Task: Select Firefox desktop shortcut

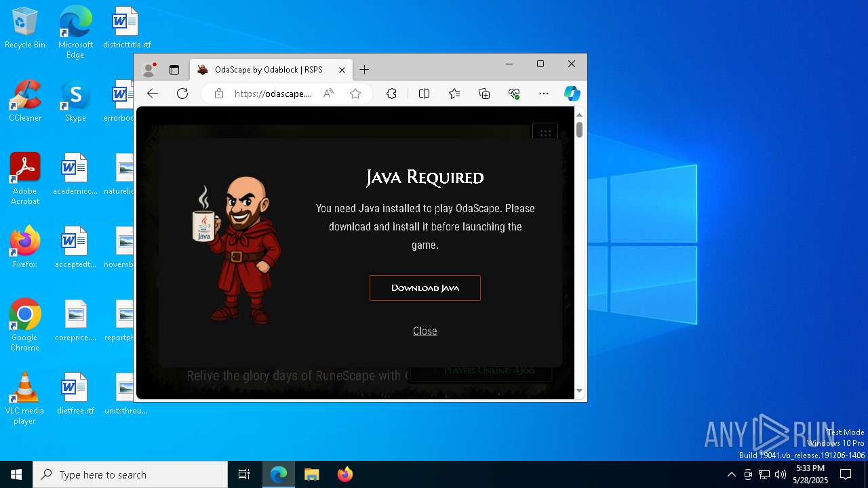Action: tap(25, 248)
